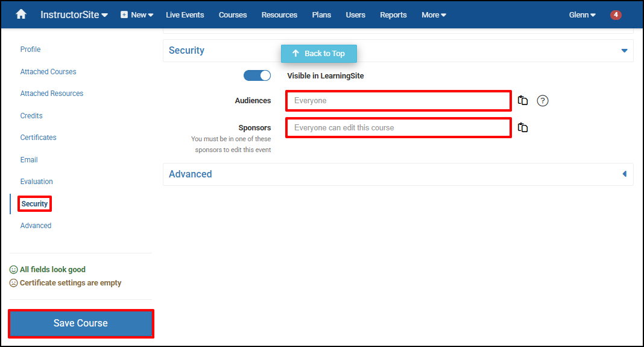Screen dimensions: 644x347
Task: Open Reports in the navbar
Action: point(393,15)
